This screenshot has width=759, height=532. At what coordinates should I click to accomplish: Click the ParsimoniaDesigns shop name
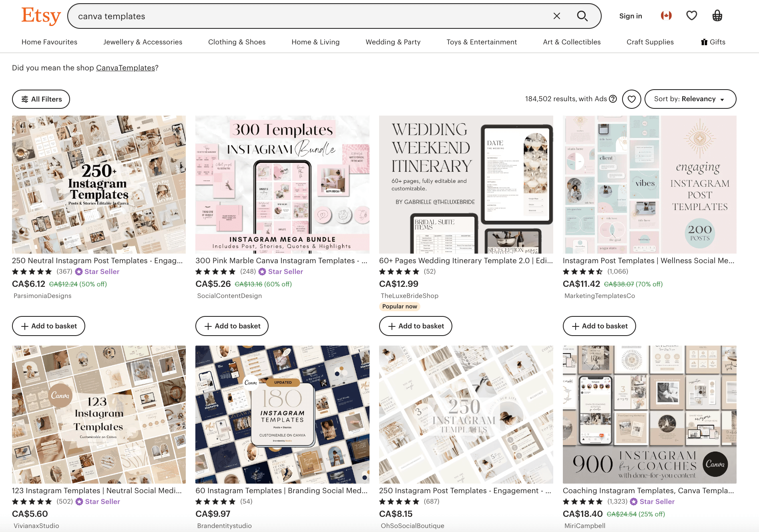pyautogui.click(x=42, y=296)
